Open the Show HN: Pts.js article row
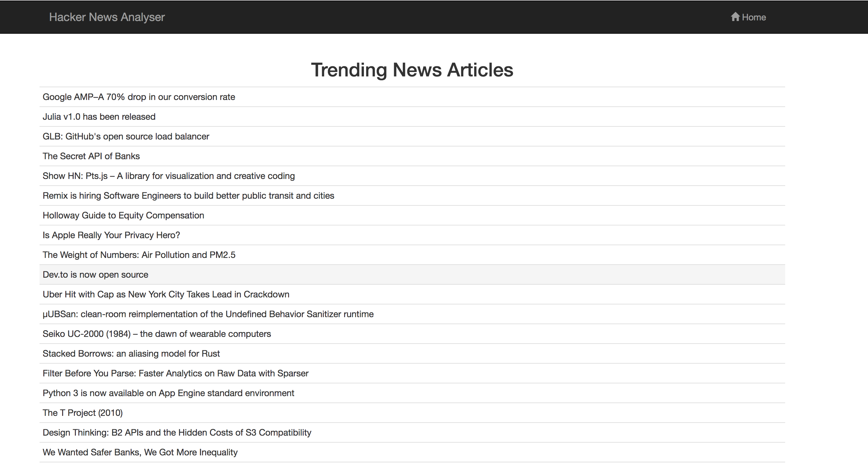The image size is (868, 463). (412, 176)
